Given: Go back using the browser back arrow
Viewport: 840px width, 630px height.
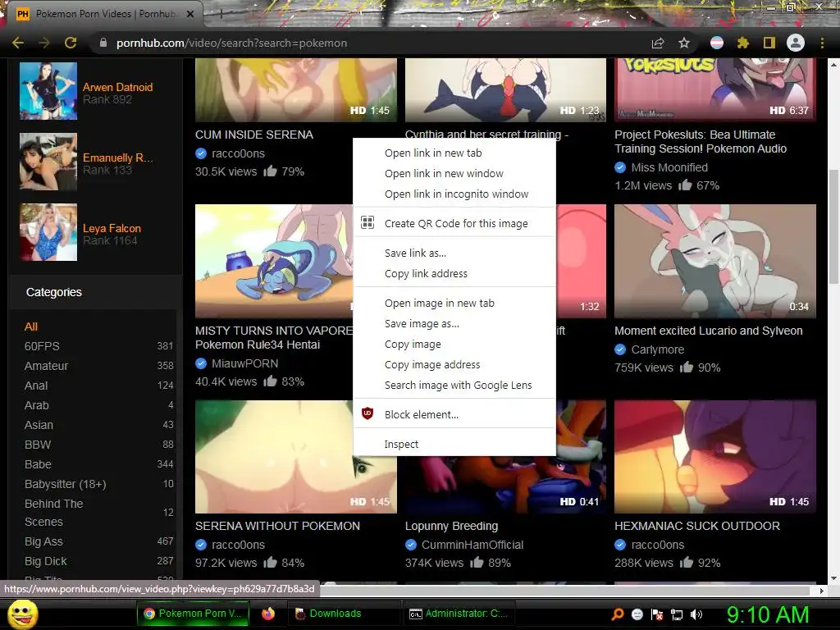Looking at the screenshot, I should [18, 43].
